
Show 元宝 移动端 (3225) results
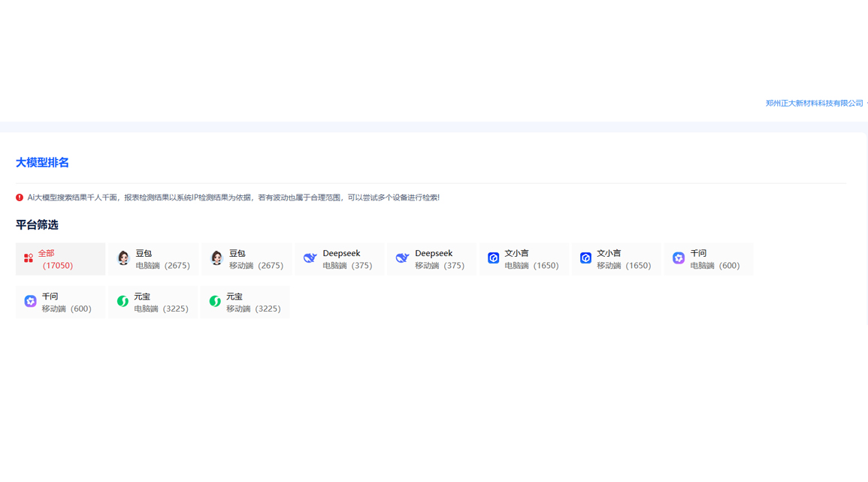tap(253, 303)
